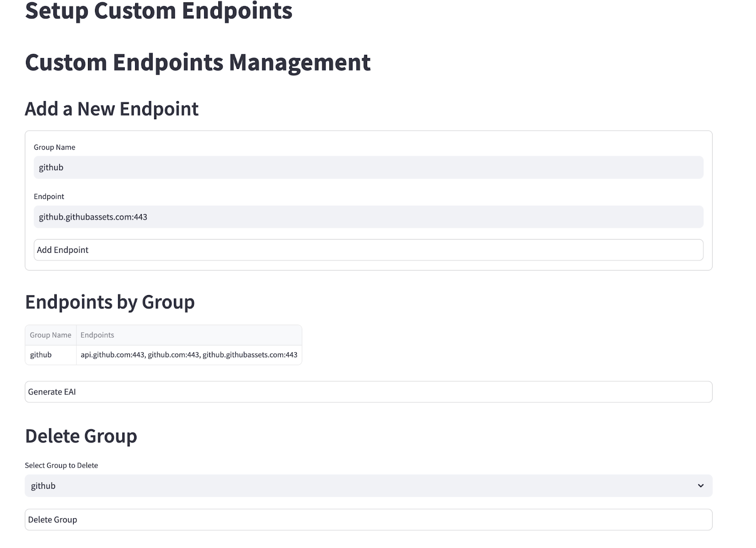Click the Add Endpoint button
Image resolution: width=756 pixels, height=548 pixels.
tap(368, 250)
